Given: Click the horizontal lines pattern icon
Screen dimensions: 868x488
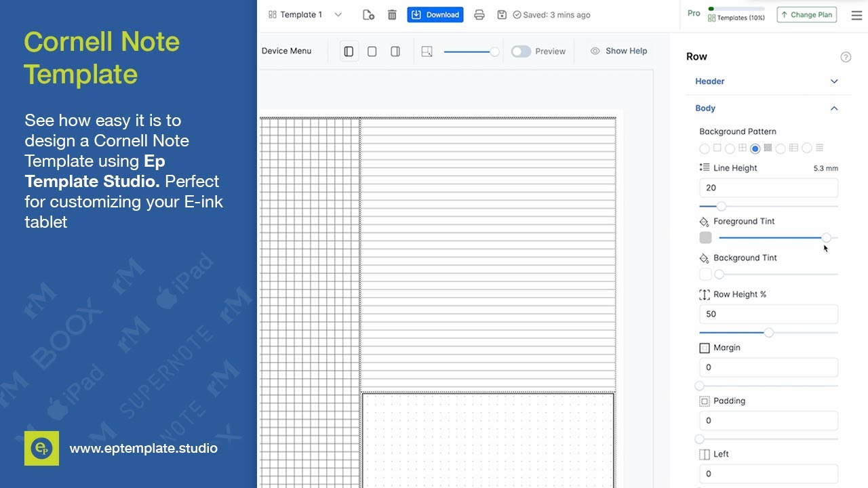Looking at the screenshot, I should (820, 147).
